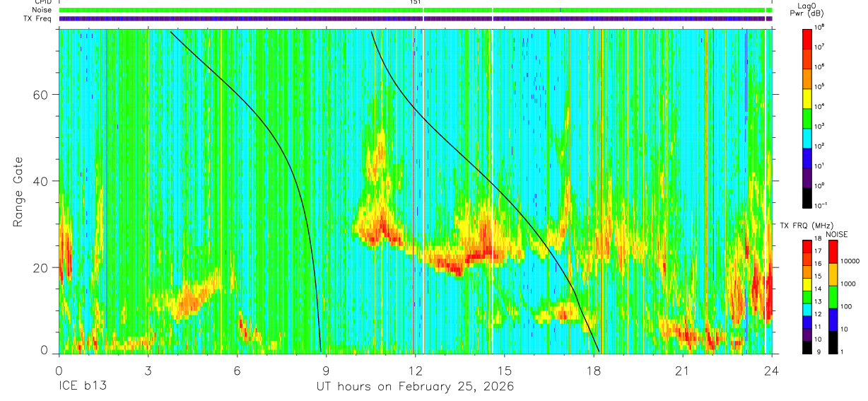
Task: Click the '18' tick label on the UT hours axis
Action: (x=594, y=370)
